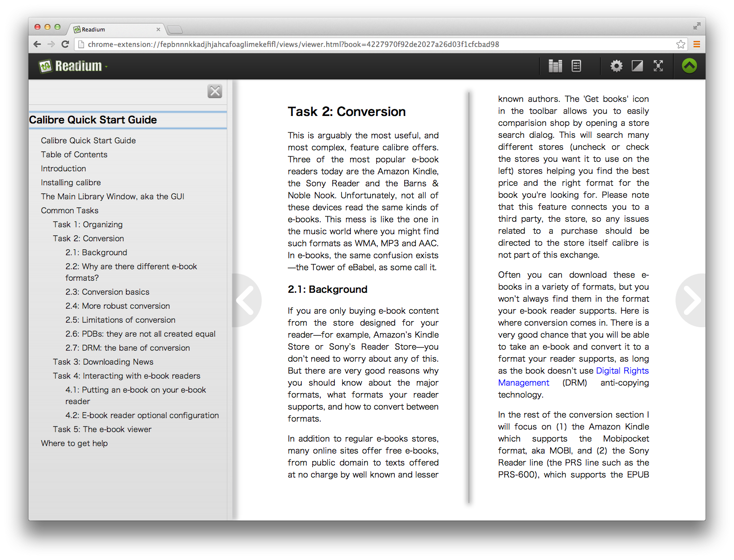Open 'Common Tasks' section
This screenshot has width=734, height=560.
click(x=69, y=210)
